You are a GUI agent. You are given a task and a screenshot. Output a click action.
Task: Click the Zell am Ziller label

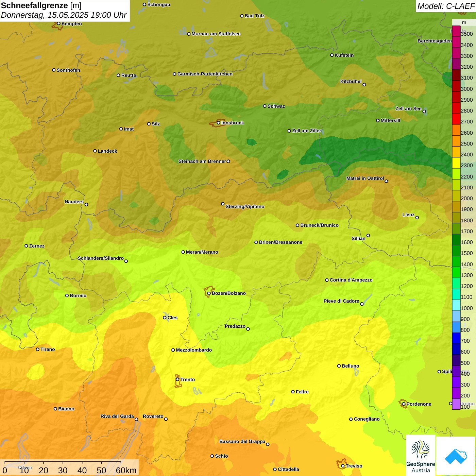pyautogui.click(x=307, y=131)
